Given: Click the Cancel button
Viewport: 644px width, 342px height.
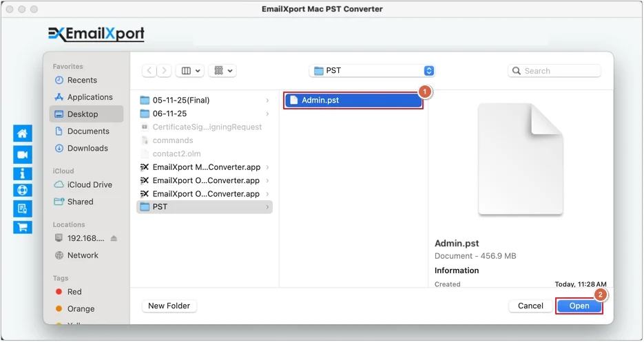Looking at the screenshot, I should coord(530,306).
